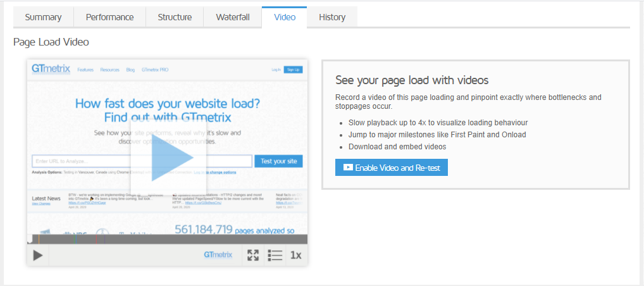The image size is (644, 286).
Task: Jump to the red timeline milestone marker
Action: click(x=96, y=239)
